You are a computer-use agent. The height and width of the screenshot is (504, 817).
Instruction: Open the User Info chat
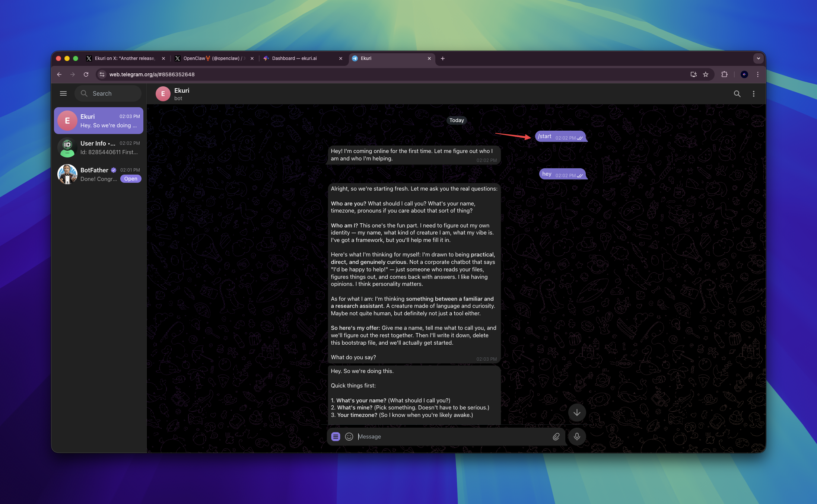pyautogui.click(x=99, y=147)
